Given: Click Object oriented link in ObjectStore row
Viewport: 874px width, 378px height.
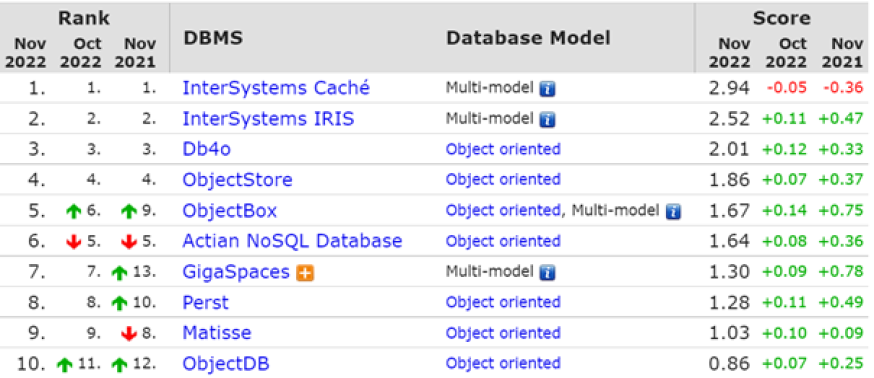Looking at the screenshot, I should [503, 180].
